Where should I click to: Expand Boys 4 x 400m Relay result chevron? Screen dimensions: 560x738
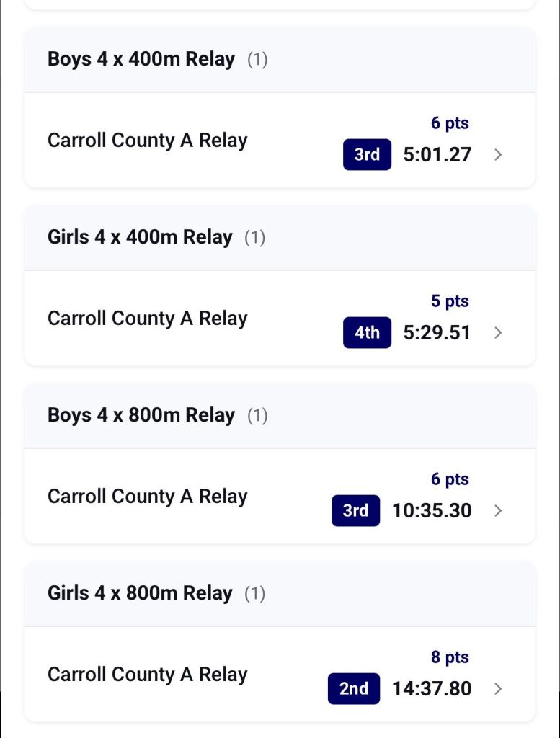tap(498, 154)
